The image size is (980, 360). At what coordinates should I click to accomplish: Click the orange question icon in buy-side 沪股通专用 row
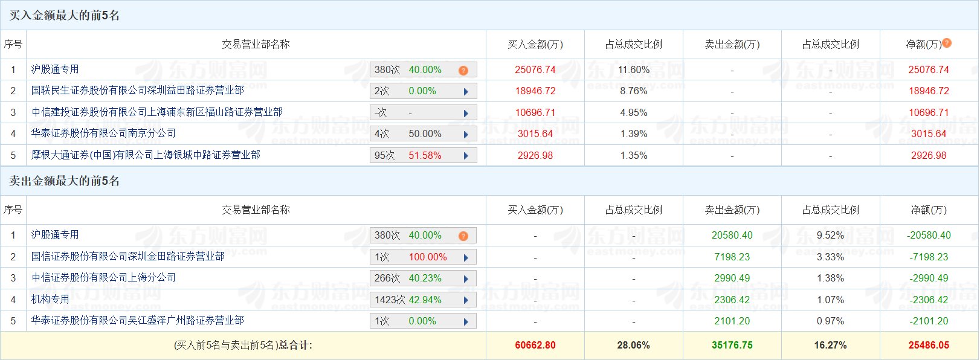click(x=463, y=71)
